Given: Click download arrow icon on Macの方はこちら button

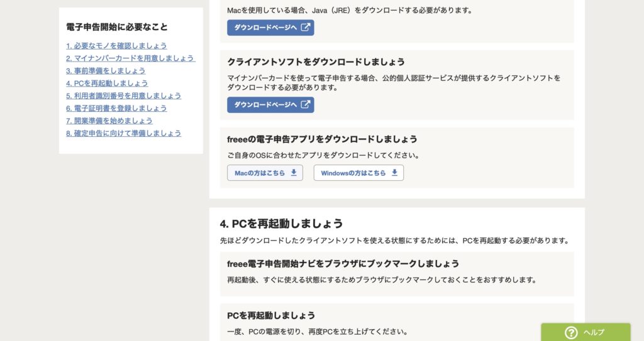Looking at the screenshot, I should (294, 172).
